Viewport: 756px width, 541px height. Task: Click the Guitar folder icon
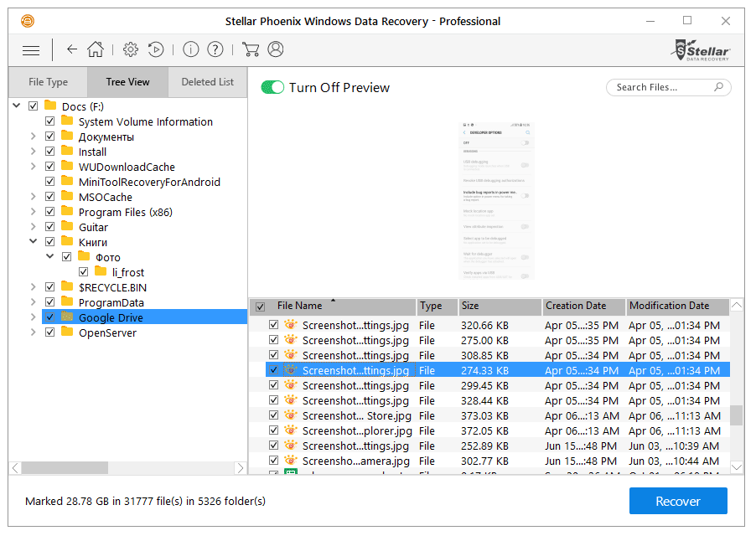(67, 226)
